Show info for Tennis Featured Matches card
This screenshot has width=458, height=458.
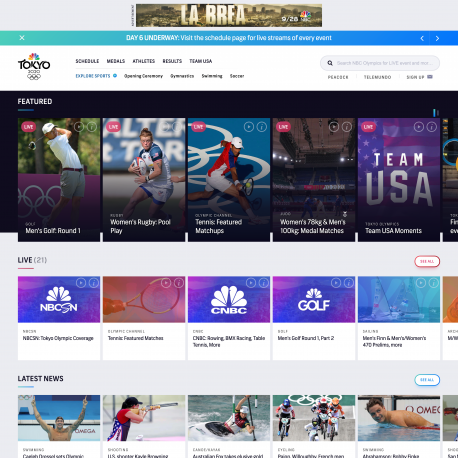point(179,283)
